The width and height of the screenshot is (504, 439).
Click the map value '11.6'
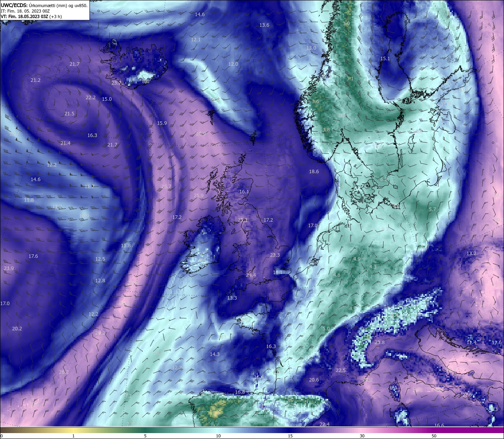point(497,343)
